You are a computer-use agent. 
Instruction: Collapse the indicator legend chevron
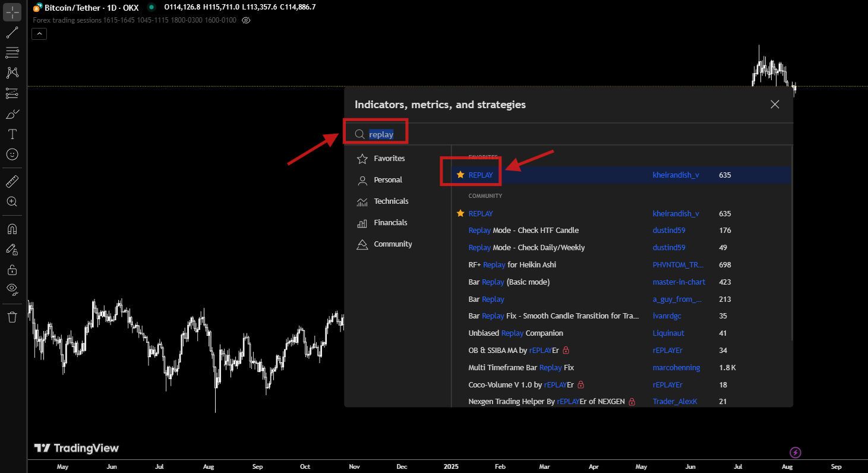39,34
